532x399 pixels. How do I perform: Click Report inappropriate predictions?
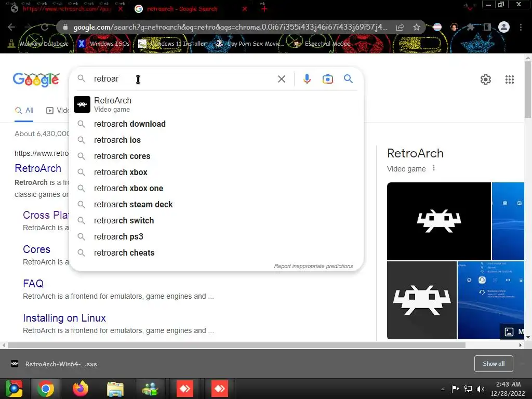[313, 266]
